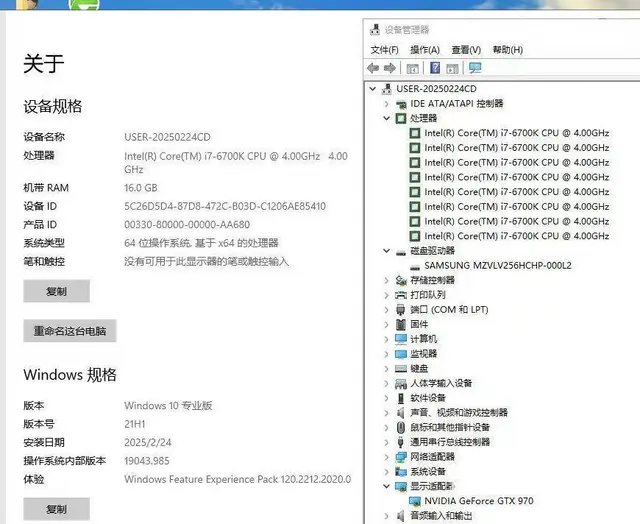Select the 人体学输入设备 tree label

point(441,383)
